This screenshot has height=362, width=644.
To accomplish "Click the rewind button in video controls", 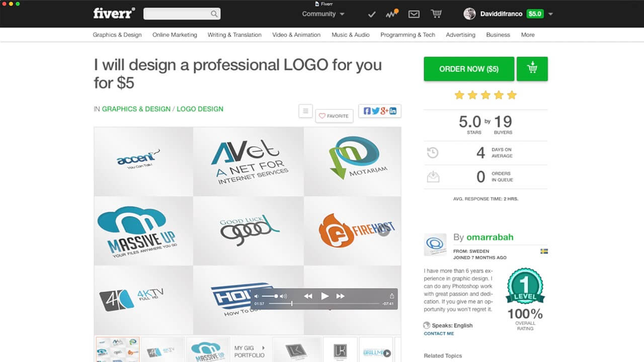I will tap(308, 296).
